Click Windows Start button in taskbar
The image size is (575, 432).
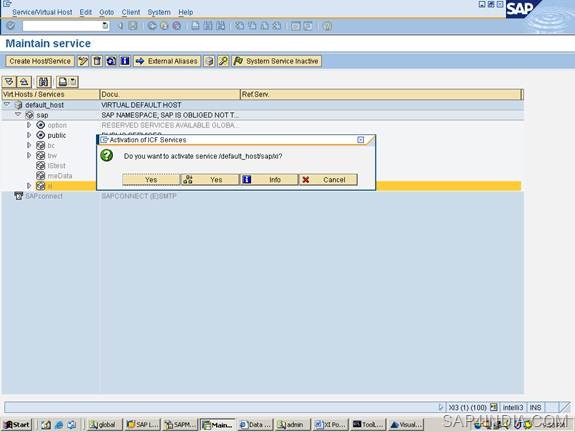[x=17, y=425]
